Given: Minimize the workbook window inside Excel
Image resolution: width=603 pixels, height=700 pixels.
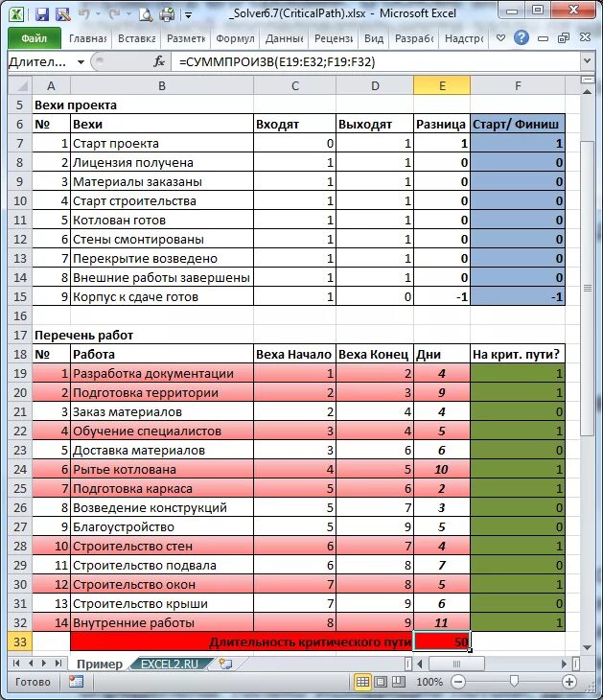Looking at the screenshot, I should 543,39.
